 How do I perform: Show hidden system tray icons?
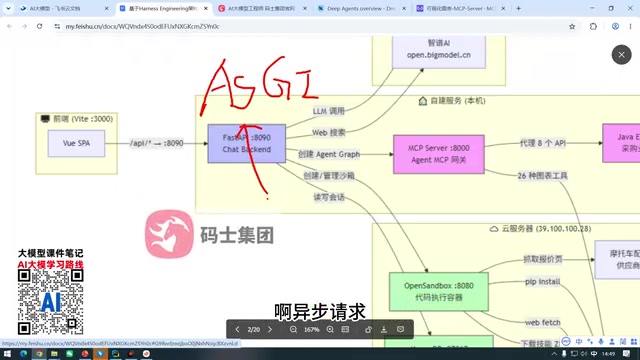(554, 354)
